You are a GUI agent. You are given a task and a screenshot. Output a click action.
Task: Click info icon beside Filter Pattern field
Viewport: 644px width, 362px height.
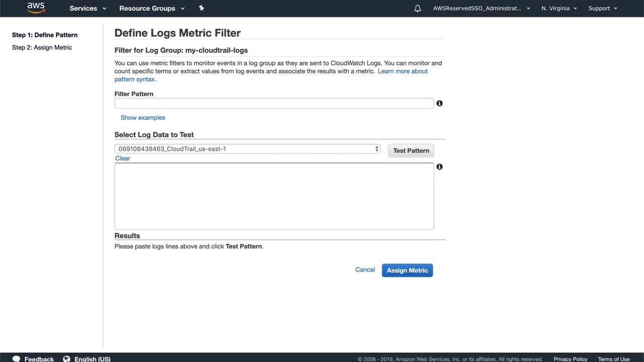click(x=439, y=103)
